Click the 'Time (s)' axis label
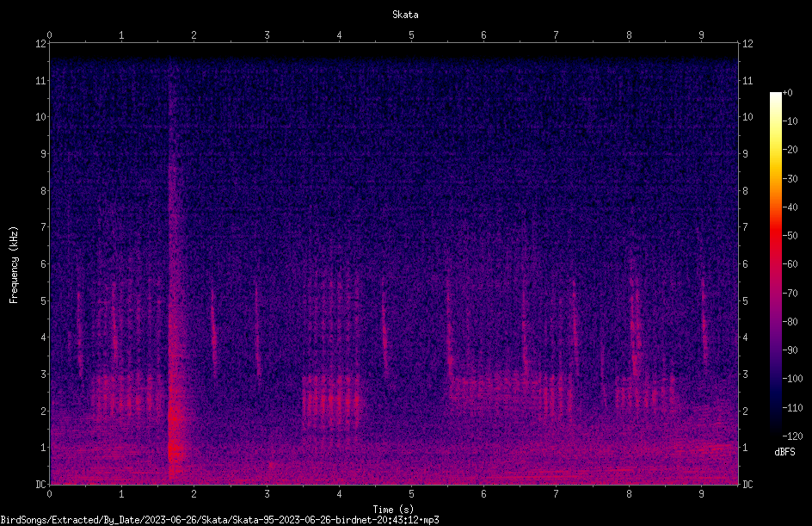The image size is (812, 526). coord(393,510)
